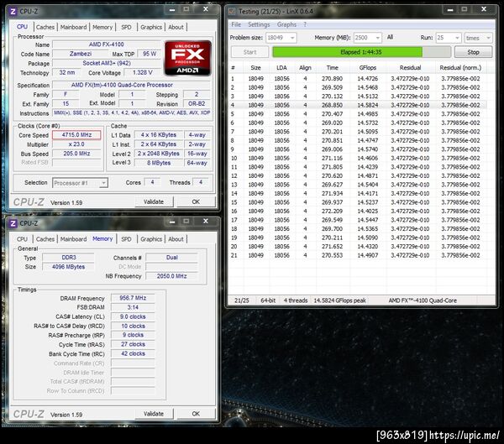The image size is (504, 444).
Task: Click LinX app icon in title bar
Action: (232, 12)
